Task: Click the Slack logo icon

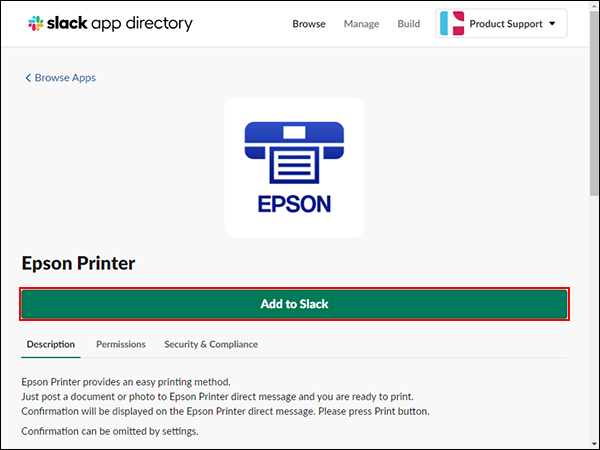Action: point(36,23)
